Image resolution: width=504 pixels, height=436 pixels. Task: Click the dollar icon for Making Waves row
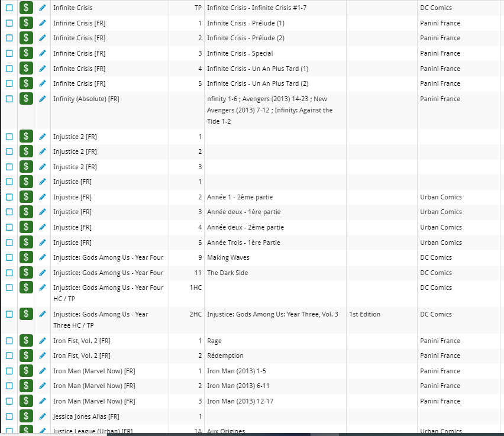pyautogui.click(x=26, y=257)
